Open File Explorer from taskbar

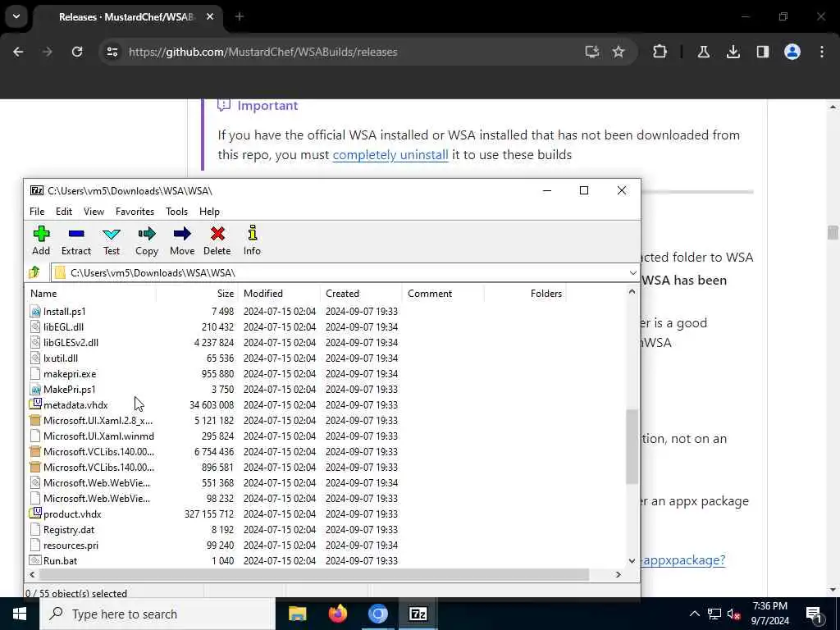coord(297,614)
